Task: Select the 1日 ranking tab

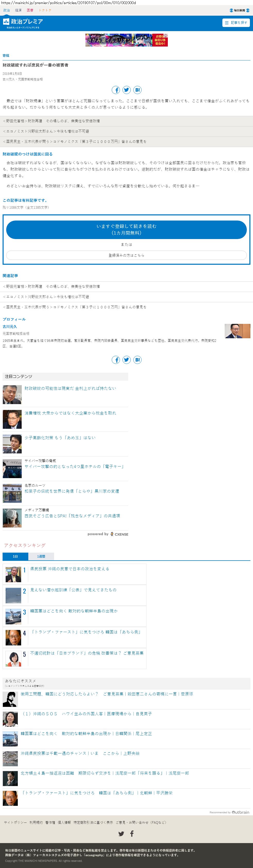Action: [x=15, y=556]
